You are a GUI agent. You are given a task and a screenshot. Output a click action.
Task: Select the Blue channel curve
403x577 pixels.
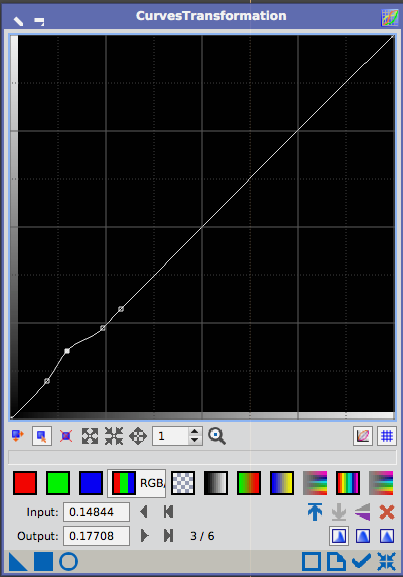tap(91, 483)
